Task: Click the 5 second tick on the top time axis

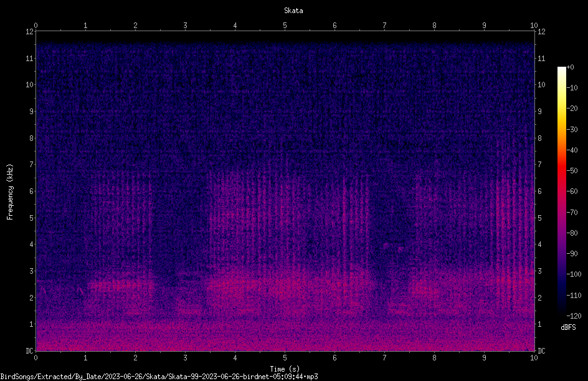Action: tap(285, 26)
